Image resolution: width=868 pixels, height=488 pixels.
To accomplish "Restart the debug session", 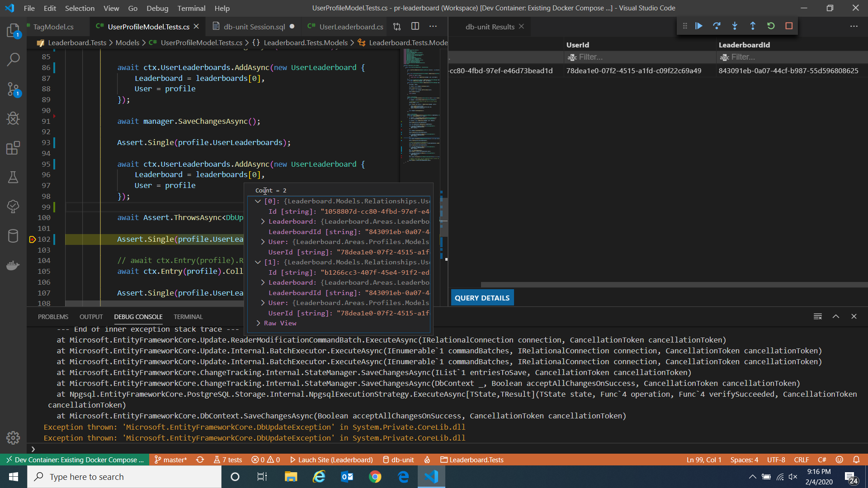I will tap(771, 26).
